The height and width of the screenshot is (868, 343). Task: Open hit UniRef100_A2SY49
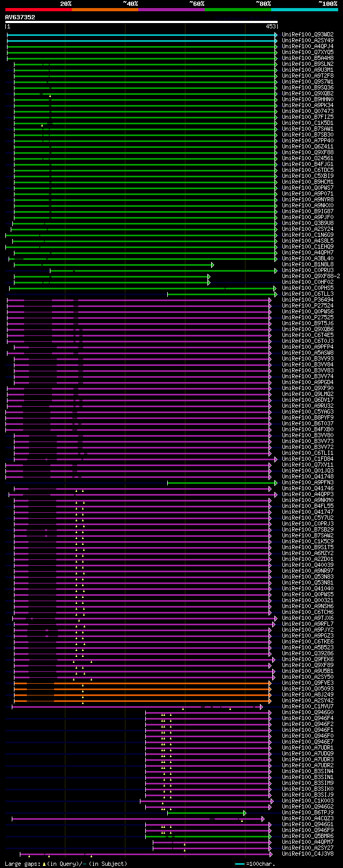pos(308,41)
